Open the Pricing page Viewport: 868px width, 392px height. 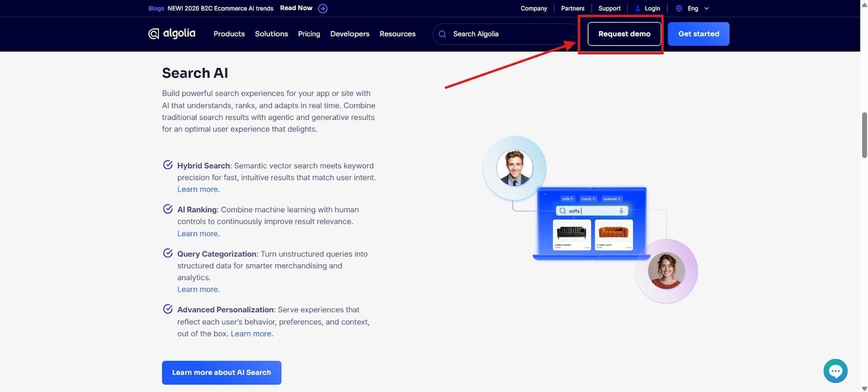point(309,34)
